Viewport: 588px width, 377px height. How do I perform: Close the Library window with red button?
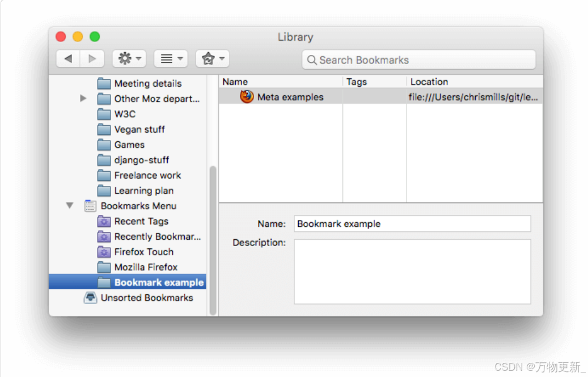pos(61,37)
